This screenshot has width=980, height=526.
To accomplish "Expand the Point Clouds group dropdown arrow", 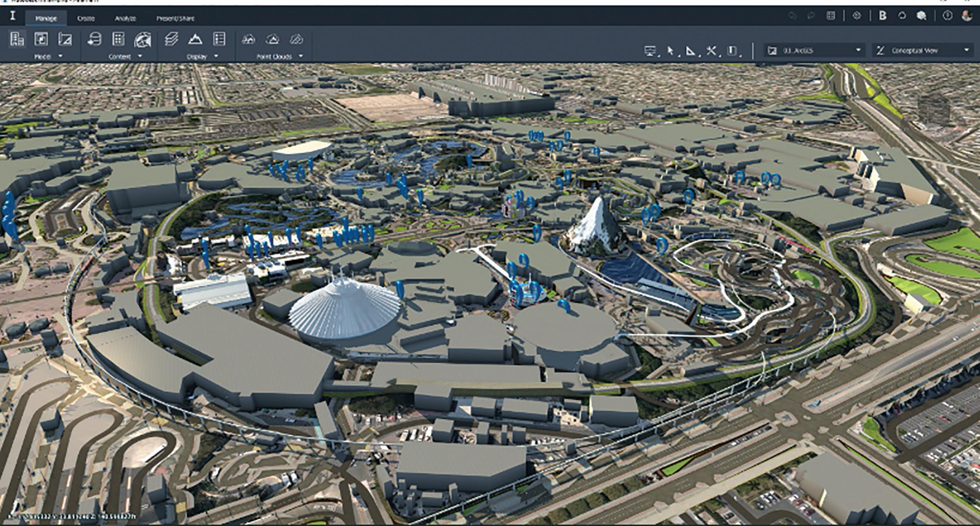I will [301, 56].
